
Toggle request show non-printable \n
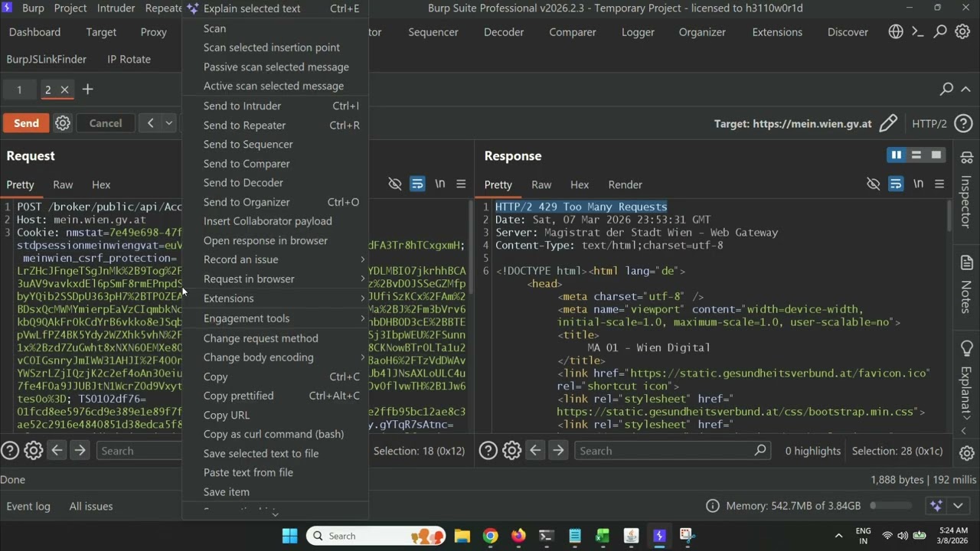[x=440, y=184]
